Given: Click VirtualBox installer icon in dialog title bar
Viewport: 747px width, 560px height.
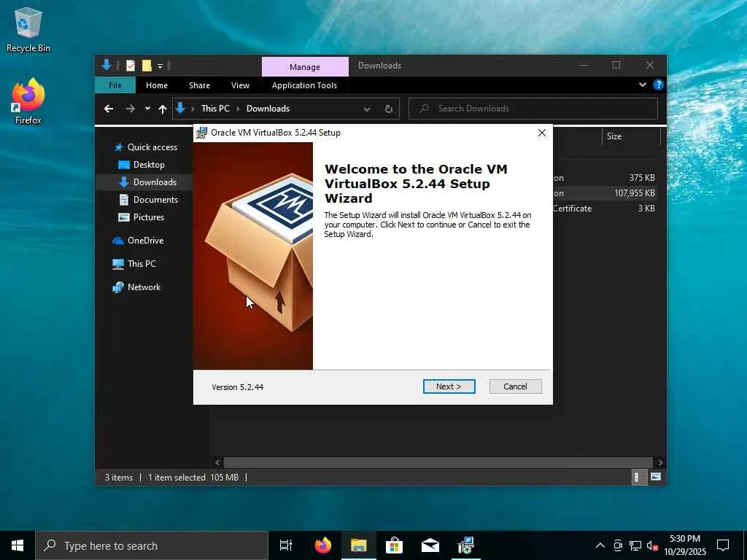Looking at the screenshot, I should 201,133.
